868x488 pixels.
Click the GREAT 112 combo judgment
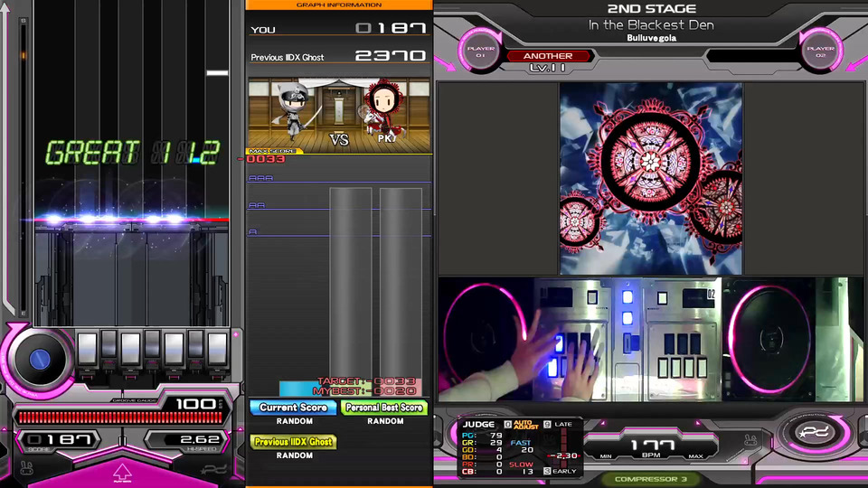[x=132, y=153]
